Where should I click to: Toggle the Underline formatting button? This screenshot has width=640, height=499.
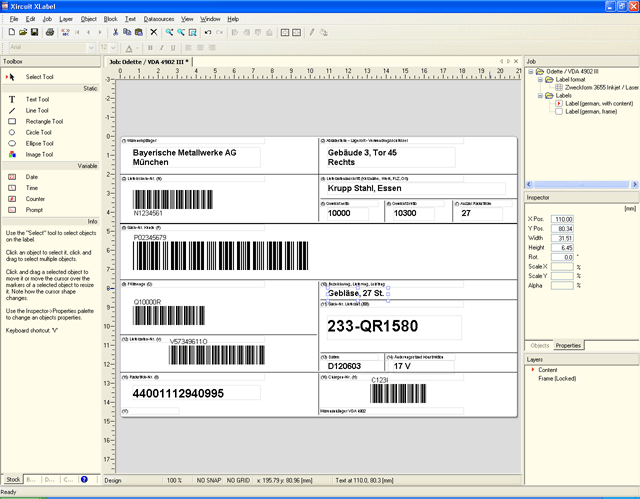click(173, 48)
